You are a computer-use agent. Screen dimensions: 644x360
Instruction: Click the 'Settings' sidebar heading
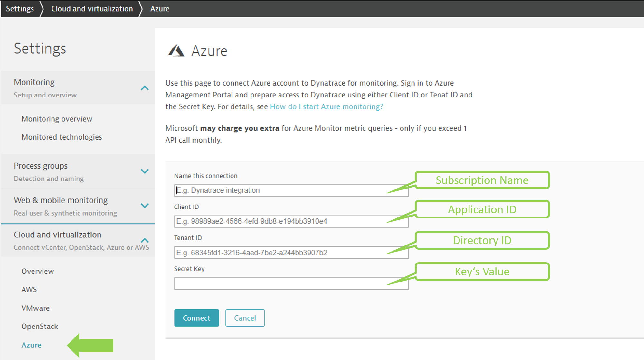pos(40,49)
